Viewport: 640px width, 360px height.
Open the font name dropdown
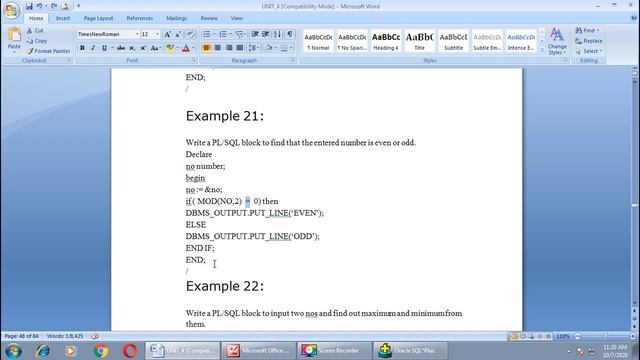click(137, 34)
